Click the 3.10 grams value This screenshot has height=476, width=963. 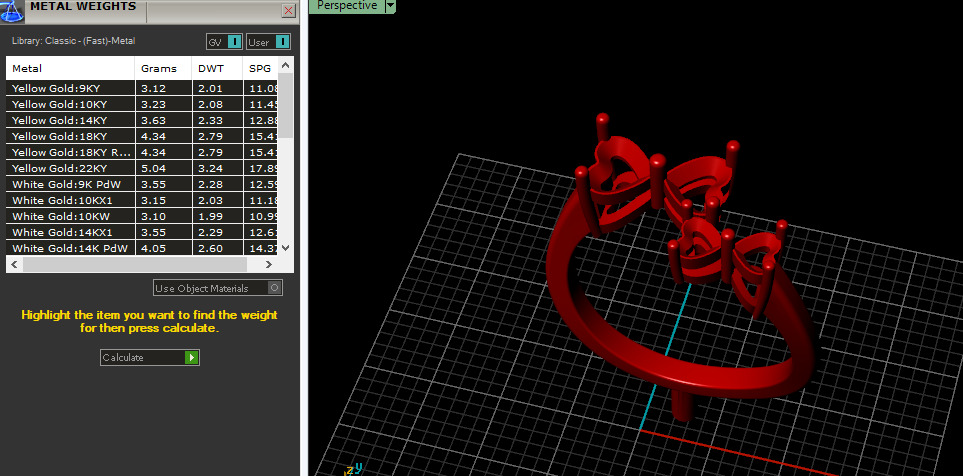154,216
